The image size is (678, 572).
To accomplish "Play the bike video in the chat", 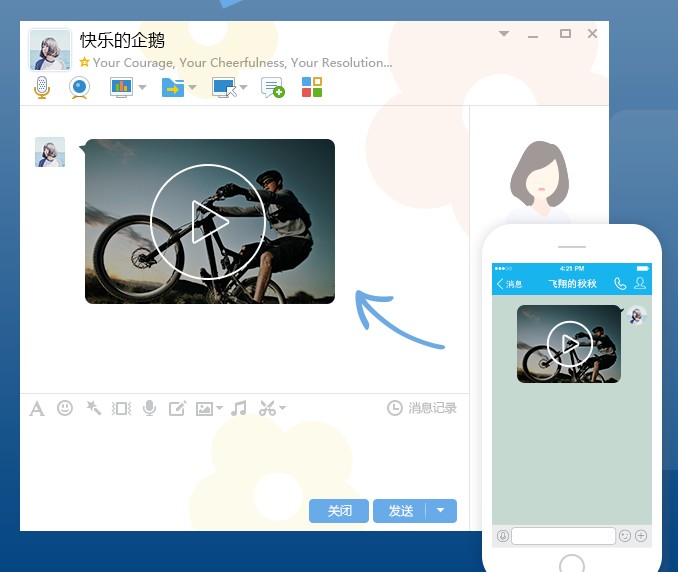I will (x=208, y=221).
